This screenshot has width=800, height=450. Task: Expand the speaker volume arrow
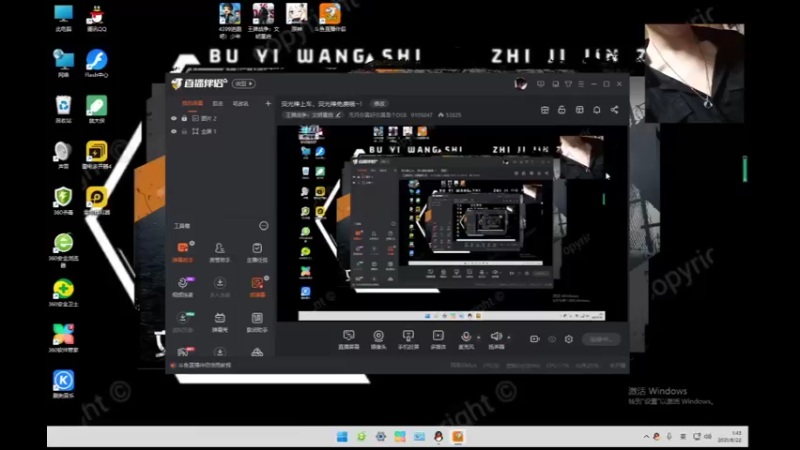tap(509, 337)
